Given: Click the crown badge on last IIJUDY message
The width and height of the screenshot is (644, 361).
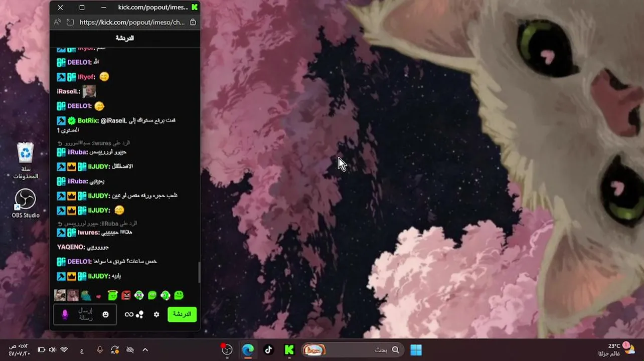Looking at the screenshot, I should point(72,276).
